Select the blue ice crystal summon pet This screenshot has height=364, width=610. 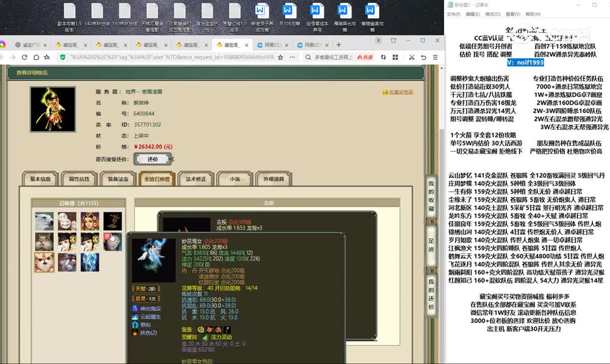pos(90,262)
